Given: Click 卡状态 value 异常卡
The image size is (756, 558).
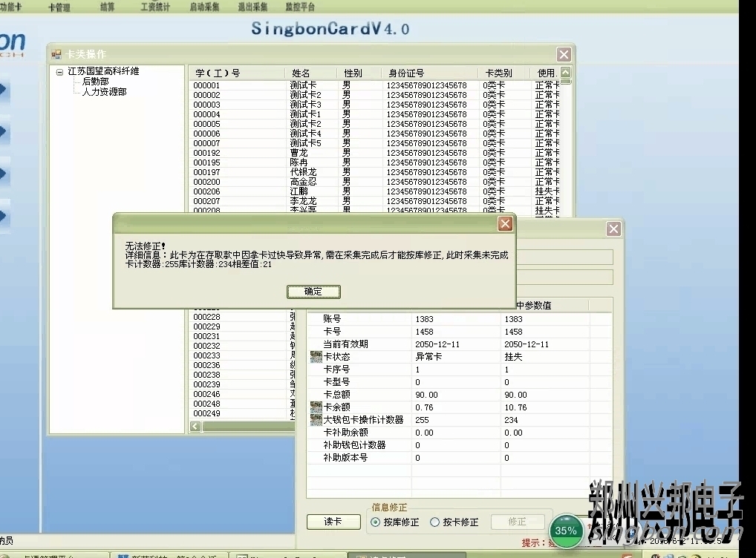Looking at the screenshot, I should [428, 357].
